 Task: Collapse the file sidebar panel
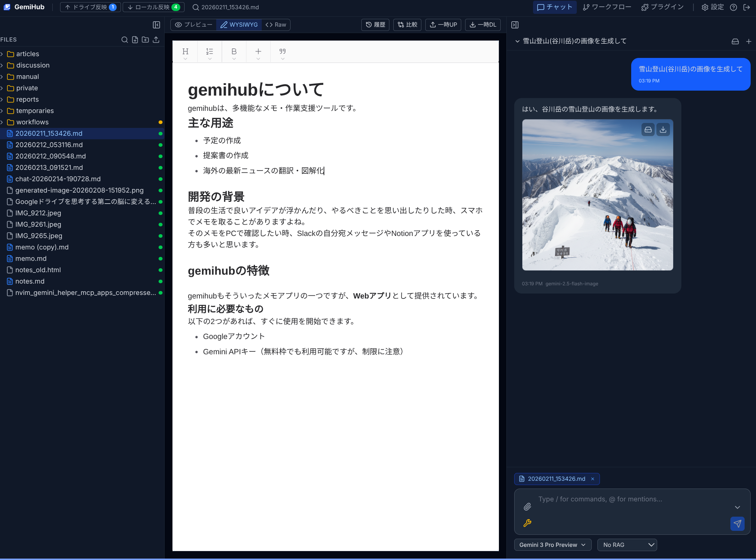[x=156, y=25]
